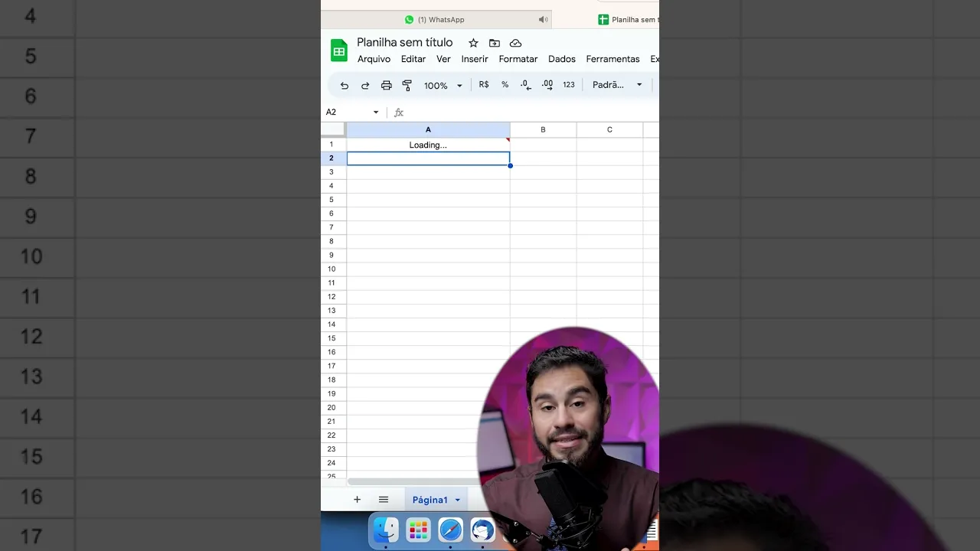Format as currency R$
980x551 pixels.
484,85
